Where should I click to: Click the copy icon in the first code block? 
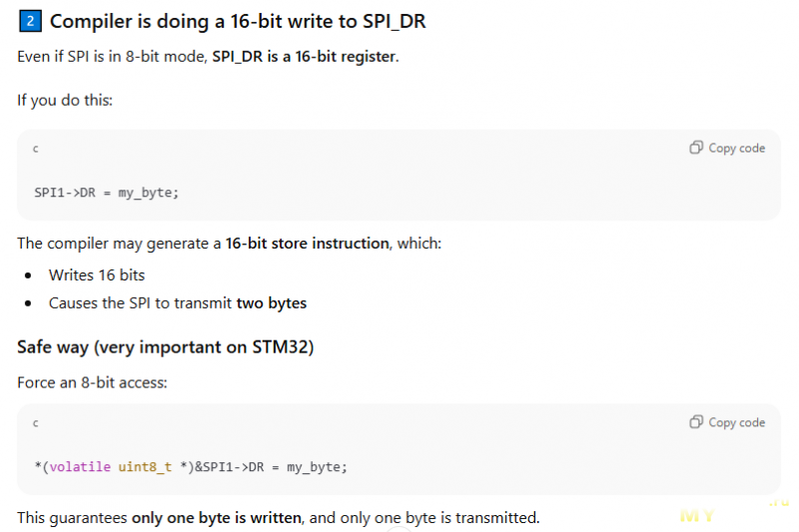coord(696,148)
